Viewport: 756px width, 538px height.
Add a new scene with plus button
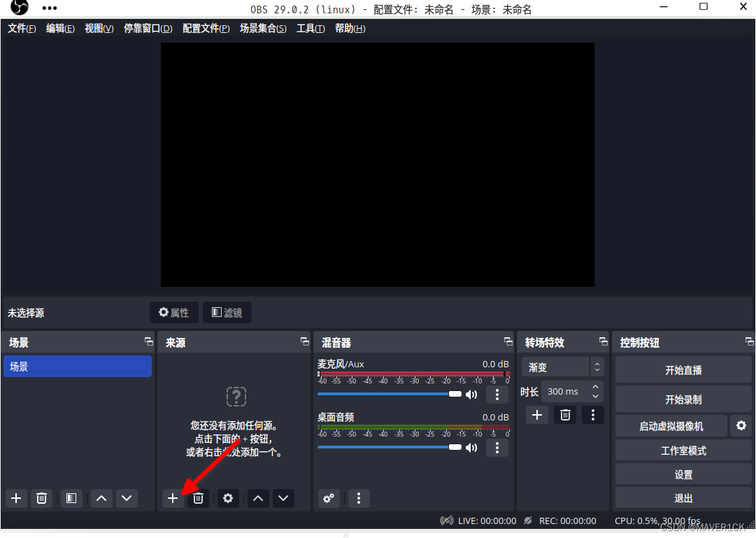pyautogui.click(x=16, y=498)
